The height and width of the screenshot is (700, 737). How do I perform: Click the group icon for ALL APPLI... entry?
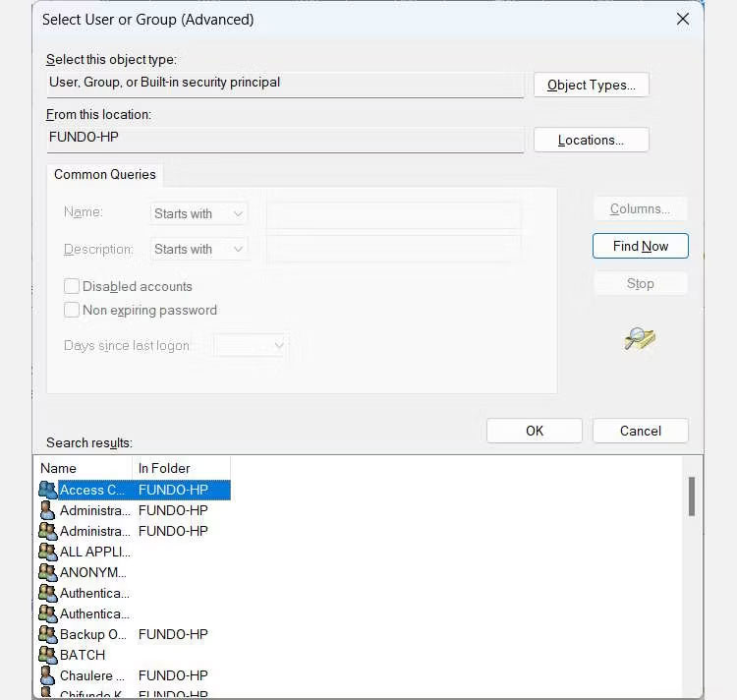(47, 551)
